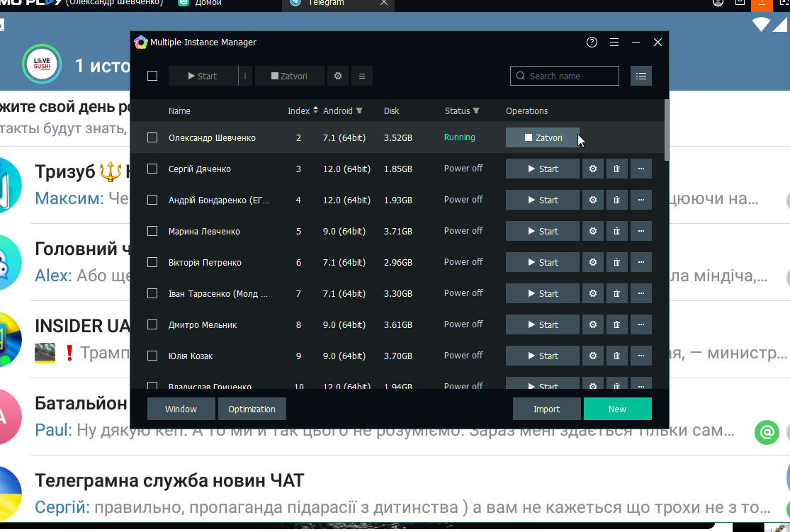
Task: Check the box for Олександр Шевченко
Action: tap(152, 137)
